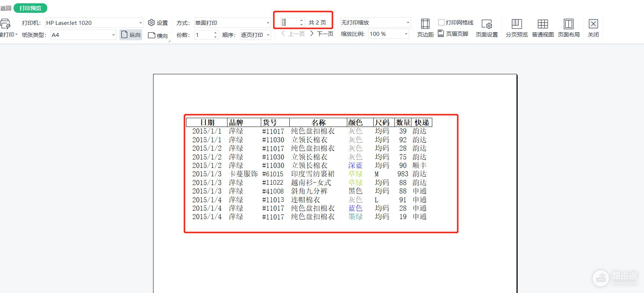
Task: Click the current page number field
Action: pyautogui.click(x=290, y=22)
